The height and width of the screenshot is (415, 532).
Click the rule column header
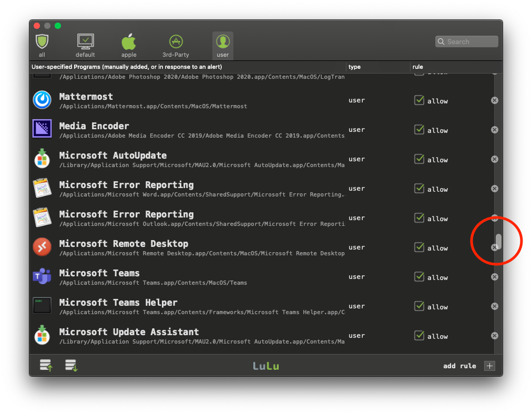click(x=417, y=67)
